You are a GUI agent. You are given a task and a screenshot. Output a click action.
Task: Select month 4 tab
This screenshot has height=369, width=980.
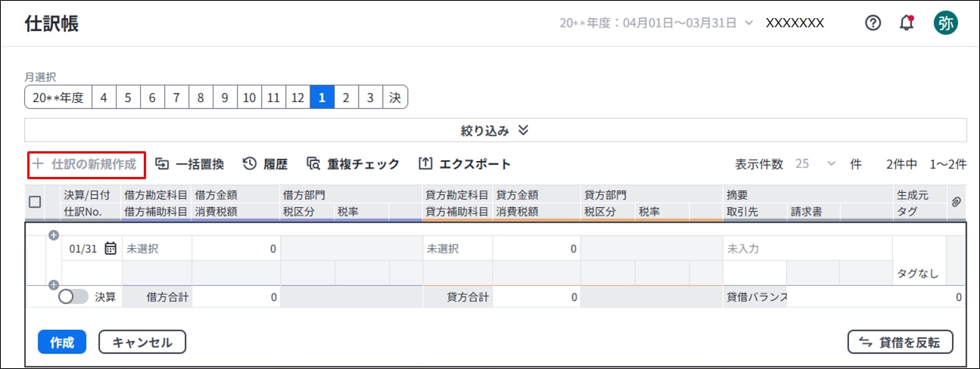click(x=104, y=98)
